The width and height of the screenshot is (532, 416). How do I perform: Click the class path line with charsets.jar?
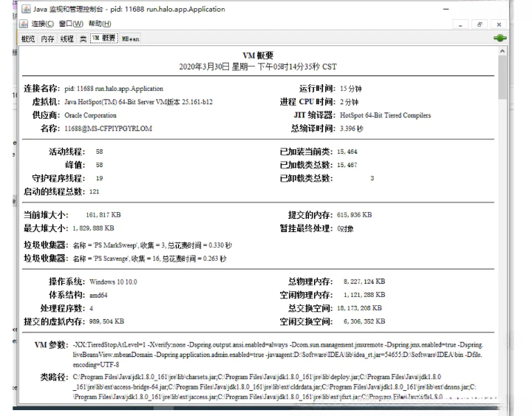[x=257, y=377]
